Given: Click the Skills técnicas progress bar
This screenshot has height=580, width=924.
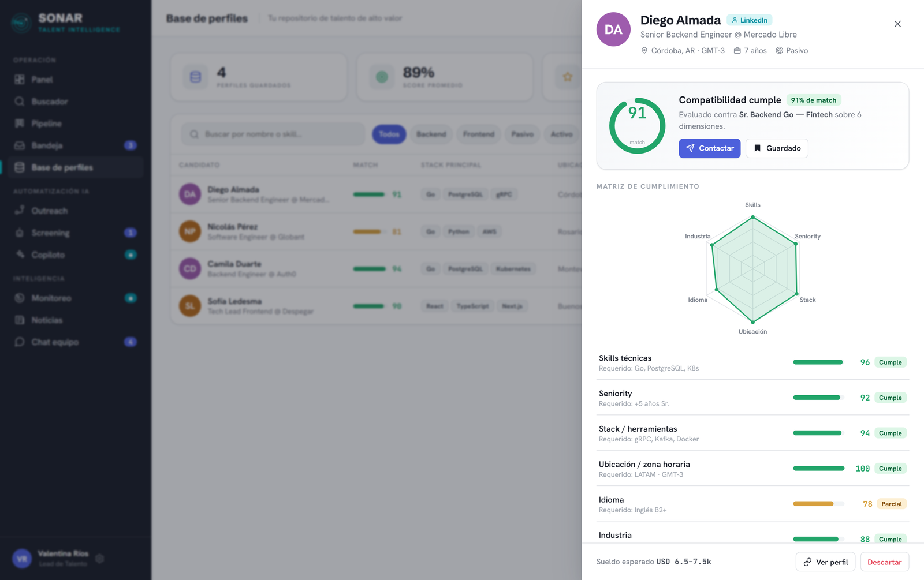Looking at the screenshot, I should tap(818, 362).
